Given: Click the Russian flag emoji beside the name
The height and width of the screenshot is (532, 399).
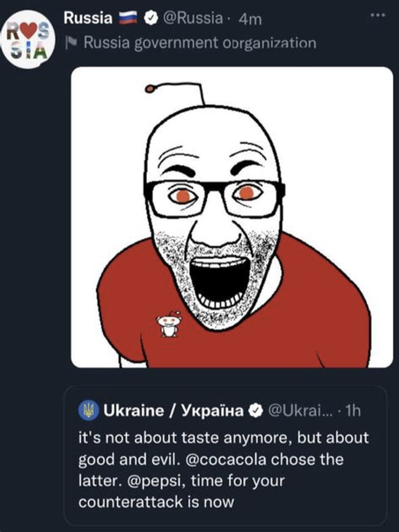Looking at the screenshot, I should 129,18.
